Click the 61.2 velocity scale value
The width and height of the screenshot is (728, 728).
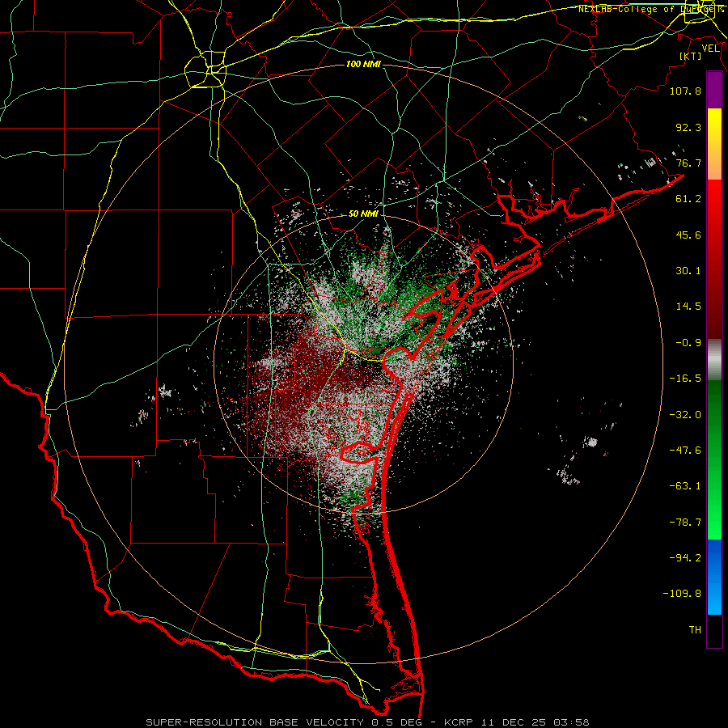tap(688, 199)
